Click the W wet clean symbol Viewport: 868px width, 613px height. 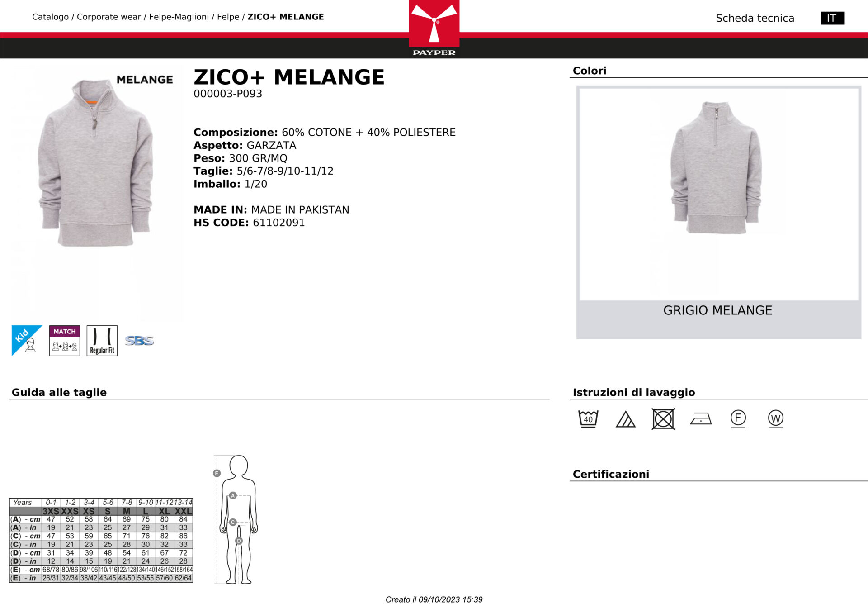(776, 418)
